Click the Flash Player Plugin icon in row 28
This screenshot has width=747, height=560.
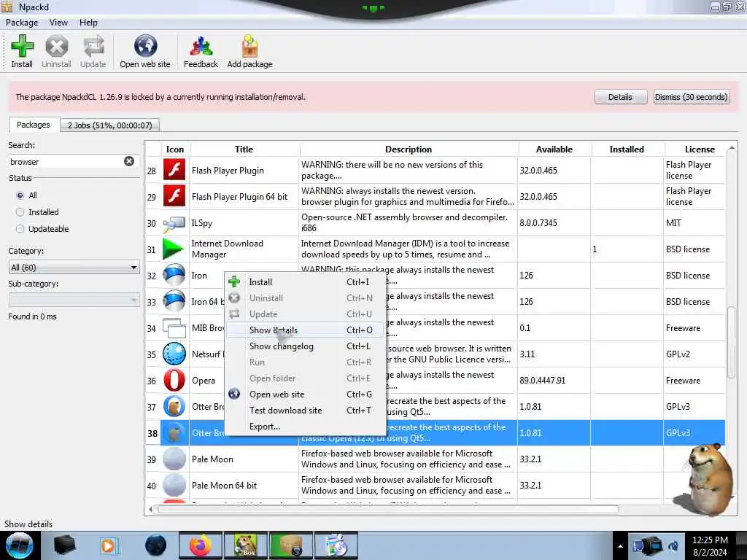(x=174, y=169)
